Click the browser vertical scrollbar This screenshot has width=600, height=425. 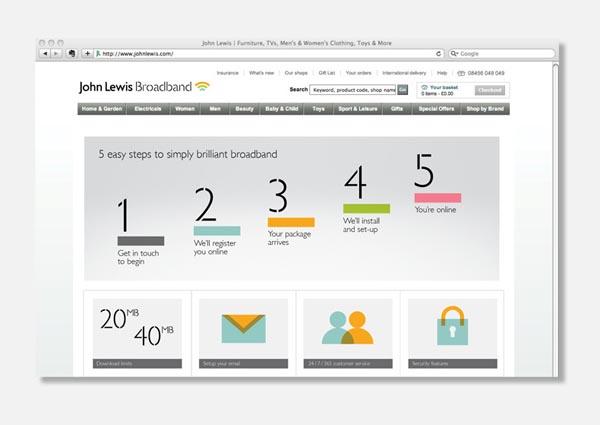[555, 220]
